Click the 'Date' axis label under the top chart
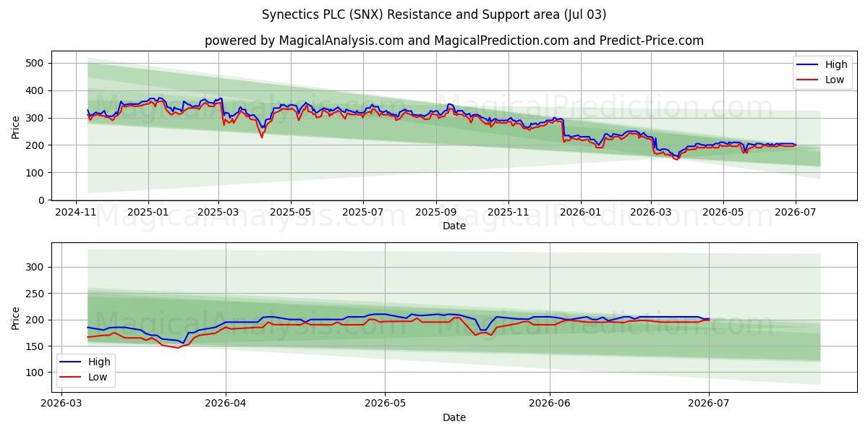 click(454, 226)
